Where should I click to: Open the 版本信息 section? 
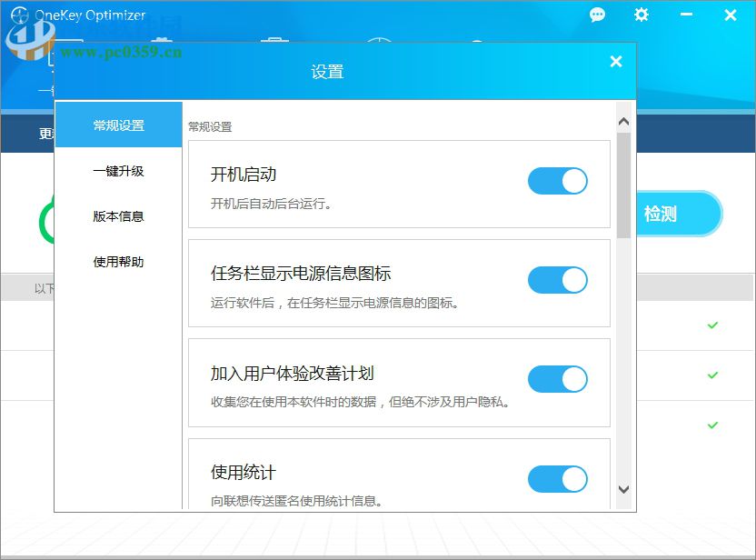[118, 216]
